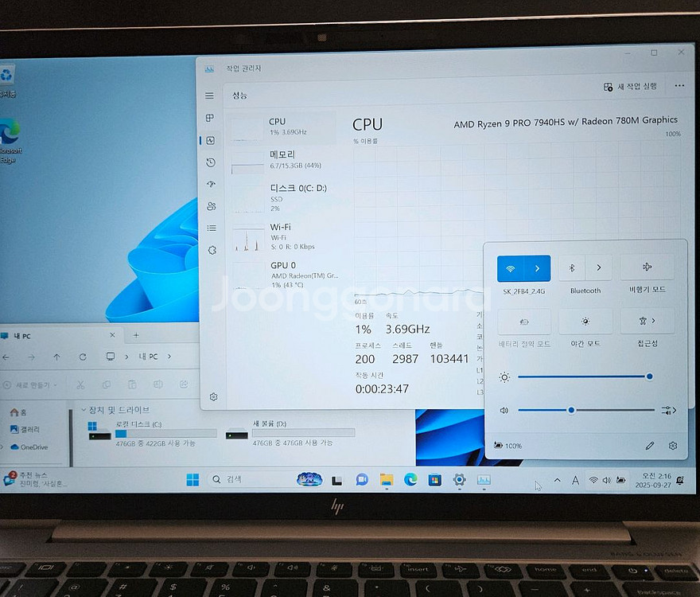Screen dimensions: 700x597
Task: Open the Processes page in Task Manager sidebar
Action: [210, 118]
